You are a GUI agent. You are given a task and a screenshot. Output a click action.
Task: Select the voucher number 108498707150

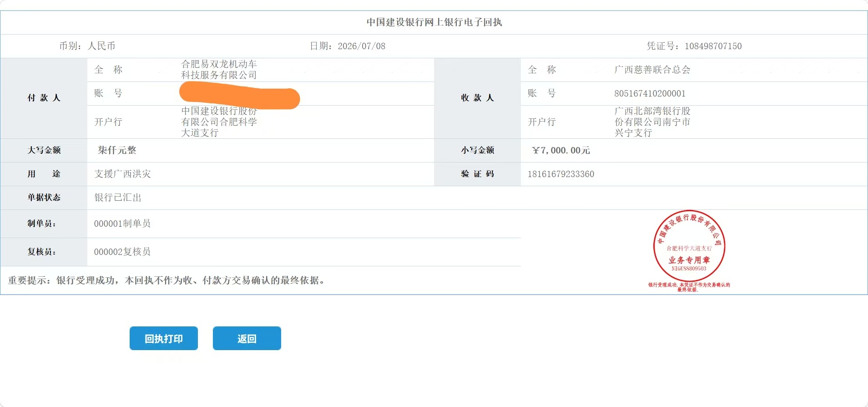point(713,46)
